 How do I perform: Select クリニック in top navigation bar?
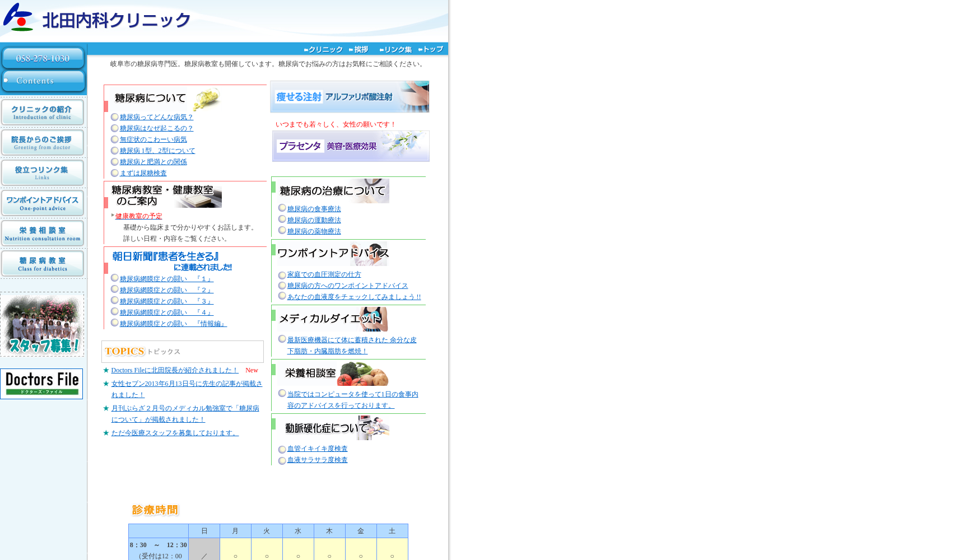click(323, 50)
